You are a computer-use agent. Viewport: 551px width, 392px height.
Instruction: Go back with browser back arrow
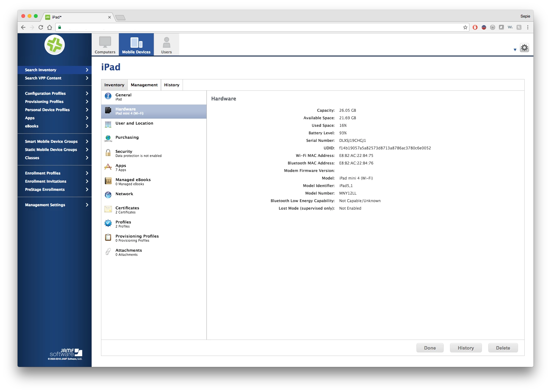(23, 27)
